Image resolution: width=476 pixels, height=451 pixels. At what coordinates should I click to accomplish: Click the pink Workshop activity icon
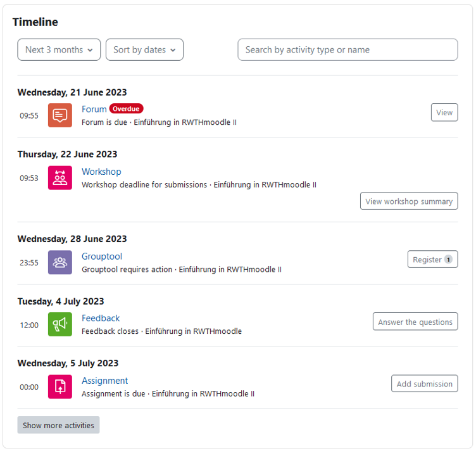(60, 178)
